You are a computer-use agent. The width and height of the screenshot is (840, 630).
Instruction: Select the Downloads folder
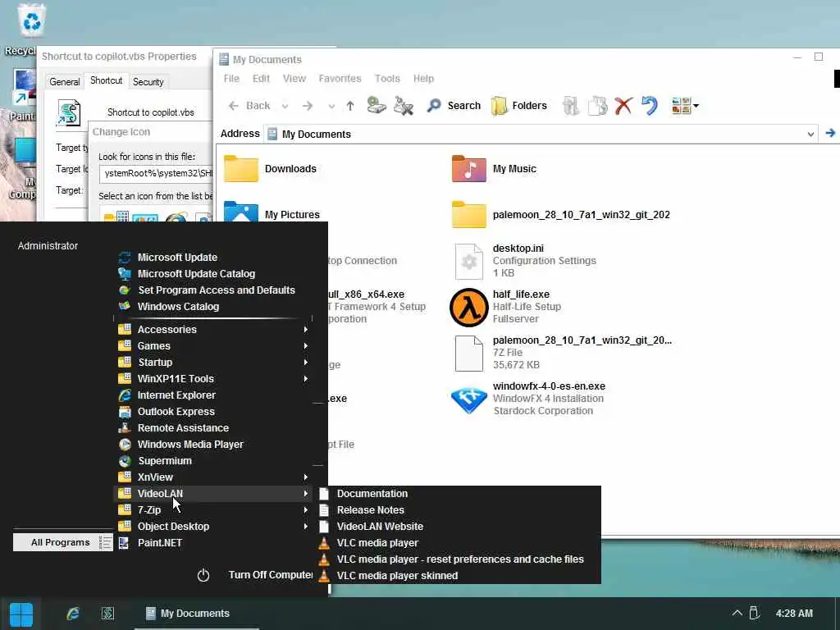pyautogui.click(x=270, y=169)
